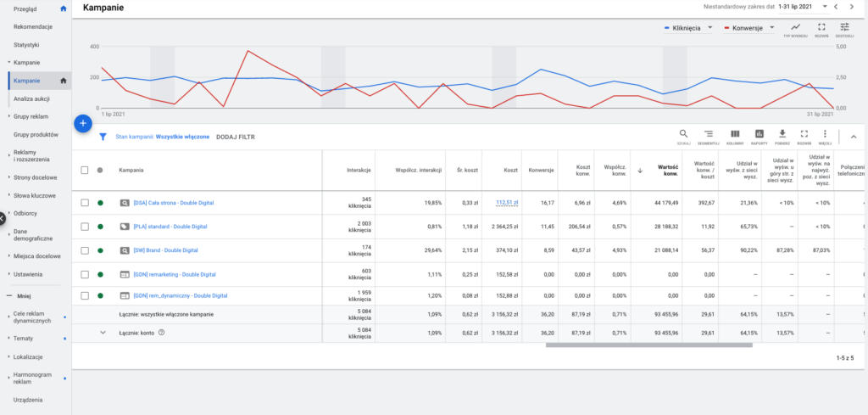
Task: Open Słowa kluczowe in the sidebar
Action: [35, 195]
